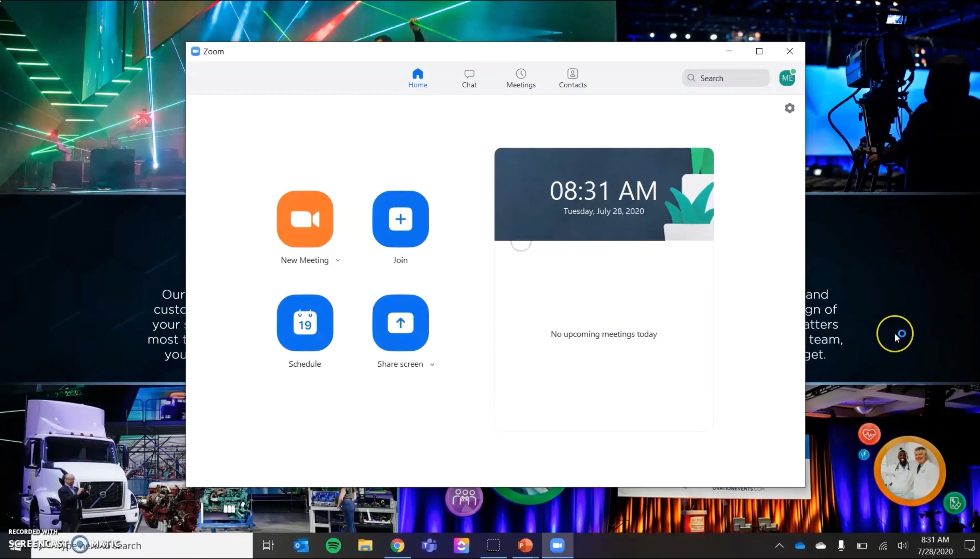Click the 'Tuesday, July 28, 2020' date text

[604, 211]
